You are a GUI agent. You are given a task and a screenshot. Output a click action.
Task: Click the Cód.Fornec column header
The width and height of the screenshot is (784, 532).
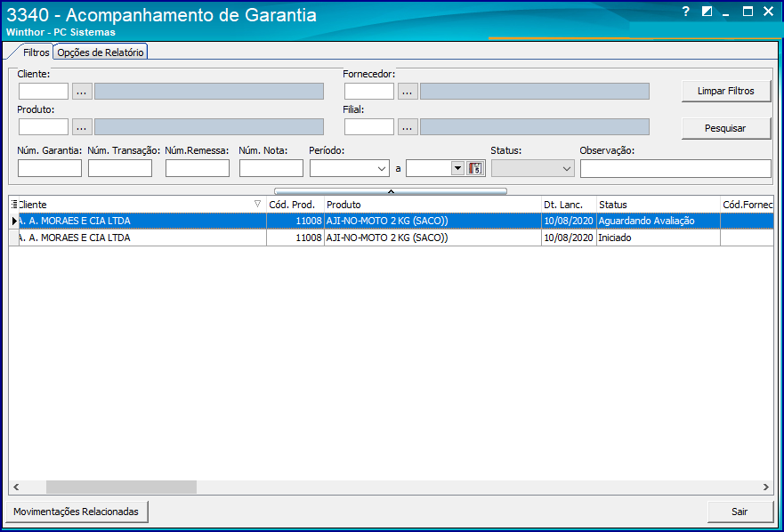coord(747,205)
